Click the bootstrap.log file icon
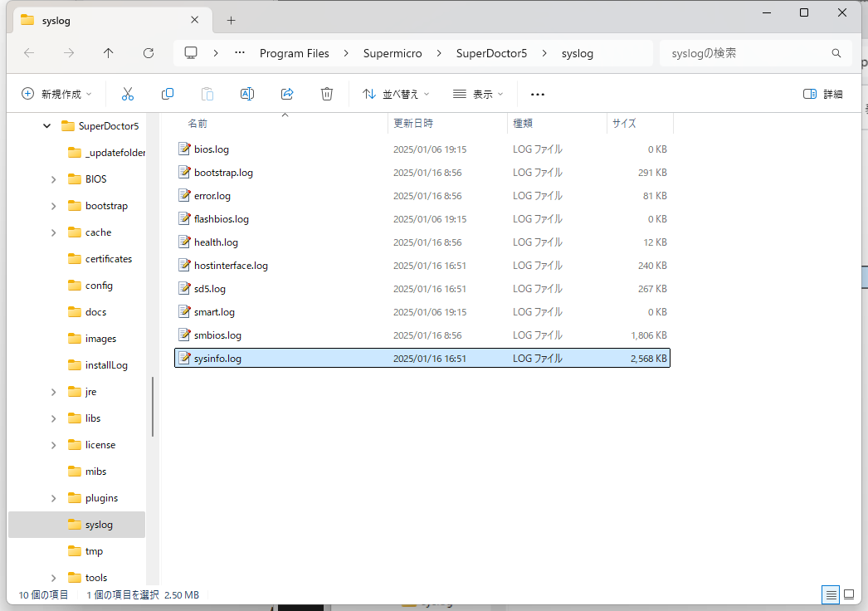Image resolution: width=868 pixels, height=611 pixels. (184, 172)
